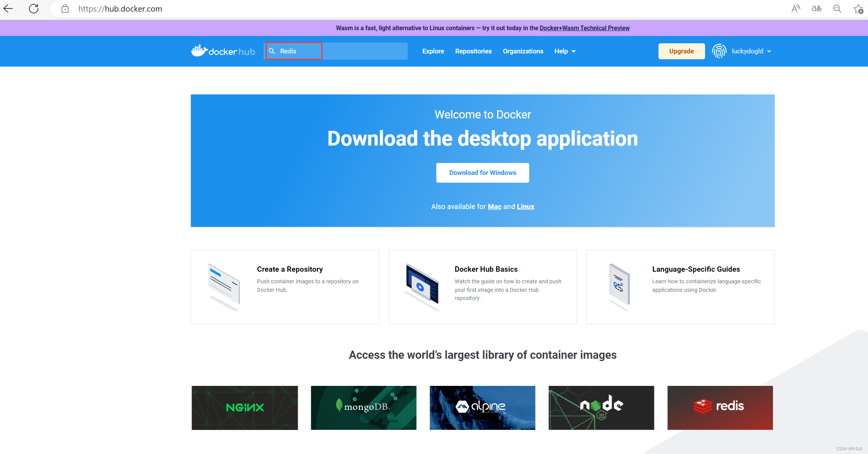
Task: Click the hub.docker.com address bar
Action: point(120,9)
